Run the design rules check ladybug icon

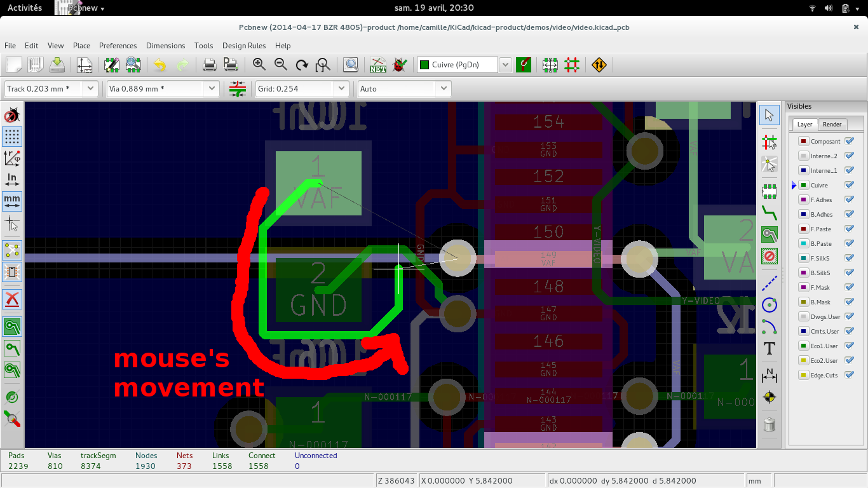[x=399, y=64]
